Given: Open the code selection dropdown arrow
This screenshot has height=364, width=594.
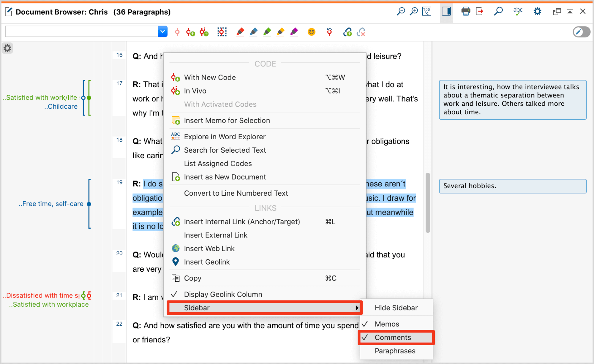Looking at the screenshot, I should point(162,31).
